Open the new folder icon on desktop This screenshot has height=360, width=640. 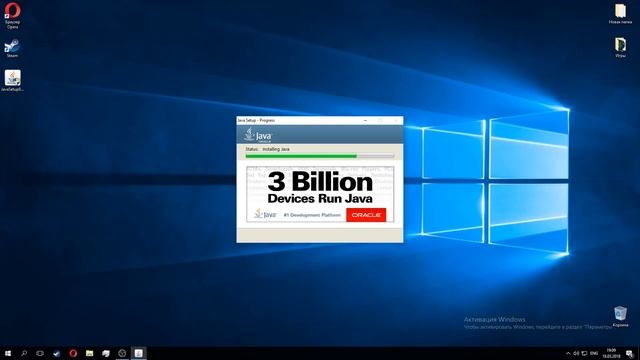tap(620, 13)
